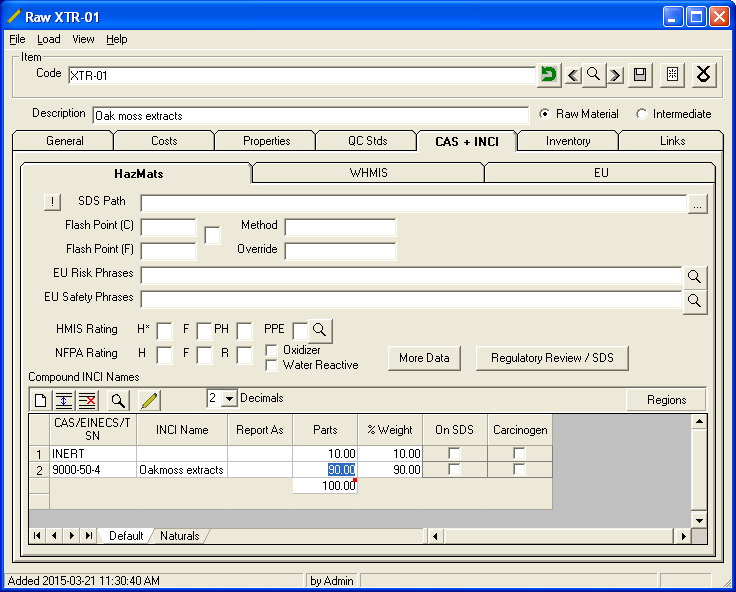
Task: Click the Method input field
Action: 340,227
